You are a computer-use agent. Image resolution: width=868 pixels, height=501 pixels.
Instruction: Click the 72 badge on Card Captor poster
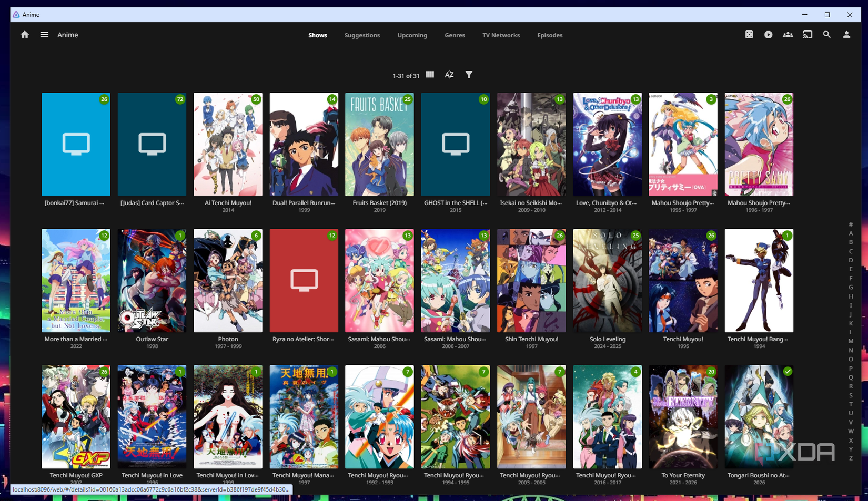[x=180, y=99]
